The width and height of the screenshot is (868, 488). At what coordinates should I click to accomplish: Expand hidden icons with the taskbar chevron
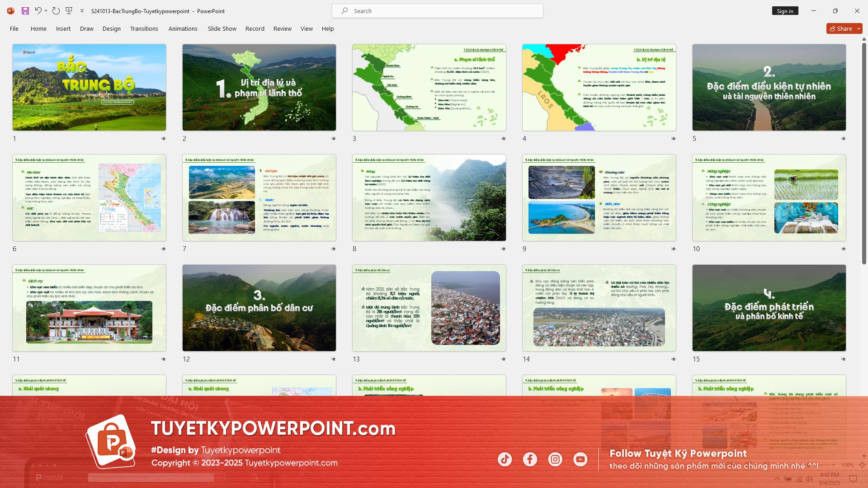point(777,479)
